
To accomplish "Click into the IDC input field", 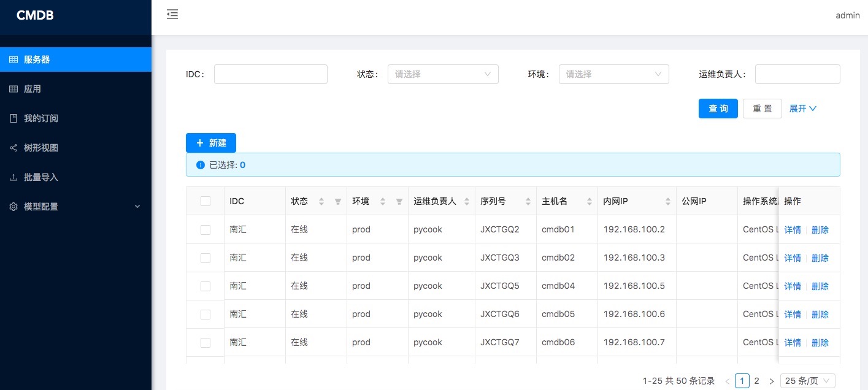I will 271,74.
